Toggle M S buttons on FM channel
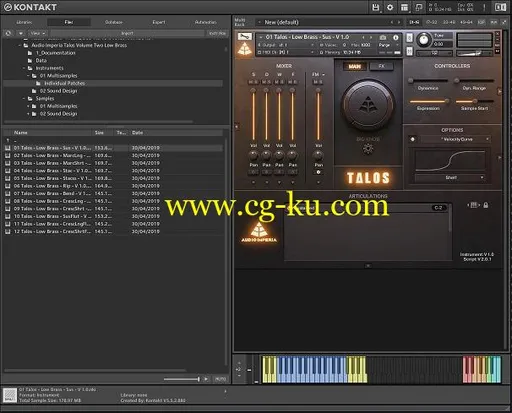This screenshot has width=512, height=413. [318, 82]
